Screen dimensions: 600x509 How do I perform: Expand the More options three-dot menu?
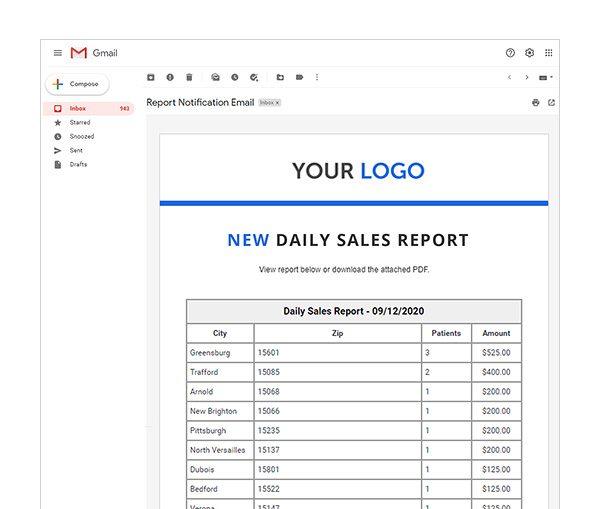317,77
